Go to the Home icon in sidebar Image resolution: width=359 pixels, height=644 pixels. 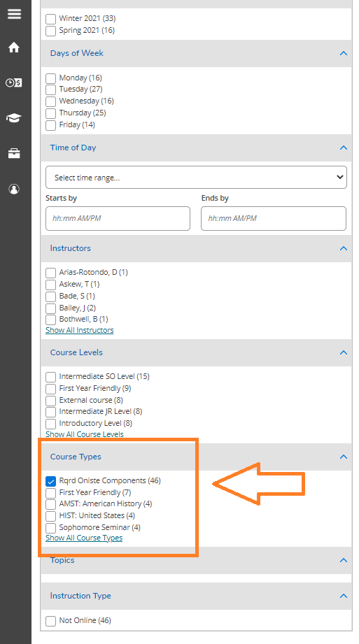(x=14, y=48)
